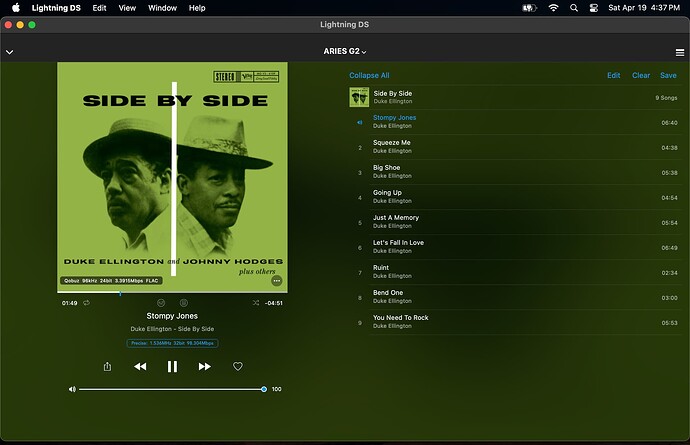Add Stompy Jones to favorites

[x=238, y=366]
